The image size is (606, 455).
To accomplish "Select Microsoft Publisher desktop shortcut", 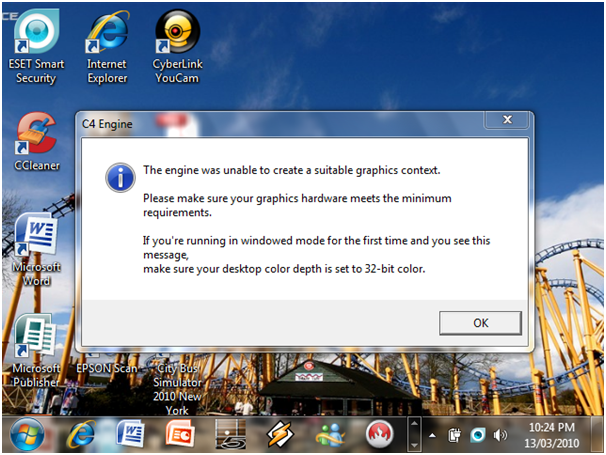I will pyautogui.click(x=36, y=351).
